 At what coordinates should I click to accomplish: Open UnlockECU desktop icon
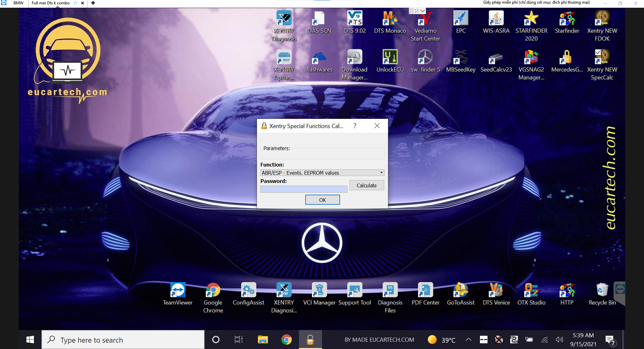(x=390, y=61)
